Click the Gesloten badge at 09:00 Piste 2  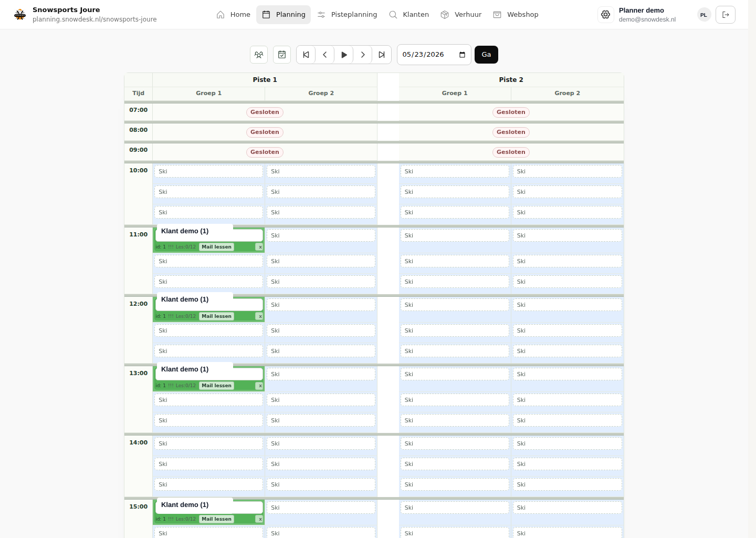point(511,152)
